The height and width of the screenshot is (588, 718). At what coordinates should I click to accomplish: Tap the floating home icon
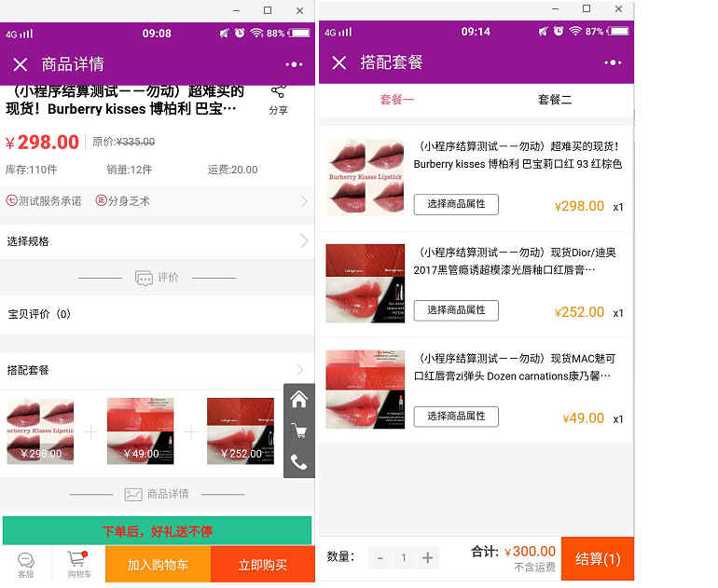point(299,399)
